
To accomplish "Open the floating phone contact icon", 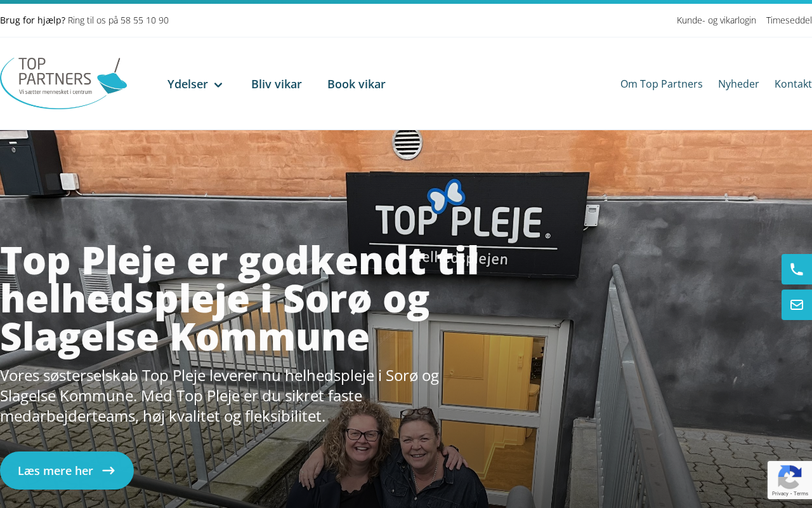I will pos(797,269).
